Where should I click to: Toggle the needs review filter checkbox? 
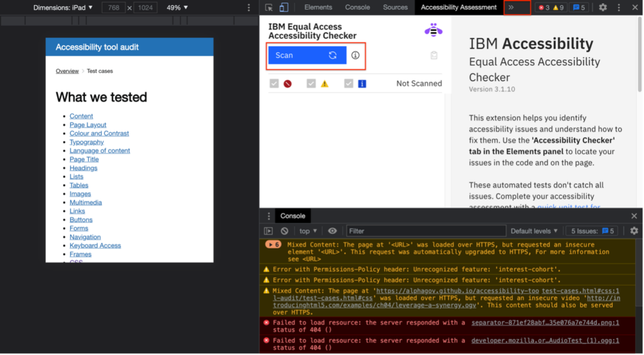[311, 84]
